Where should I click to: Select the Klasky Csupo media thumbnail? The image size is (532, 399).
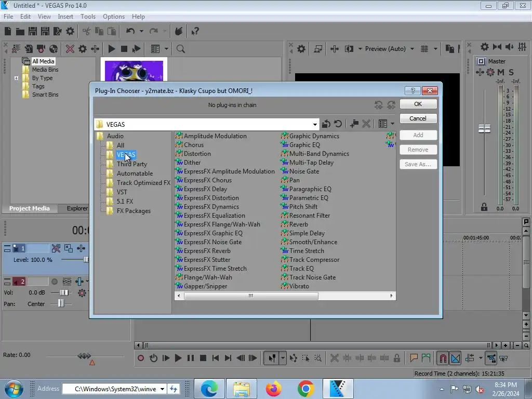click(x=134, y=71)
